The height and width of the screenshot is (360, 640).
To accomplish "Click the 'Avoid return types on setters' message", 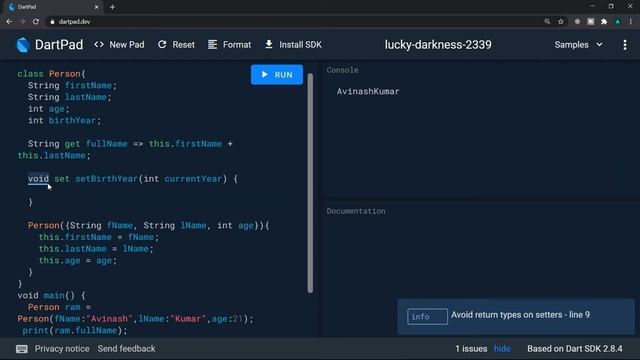I will 520,315.
